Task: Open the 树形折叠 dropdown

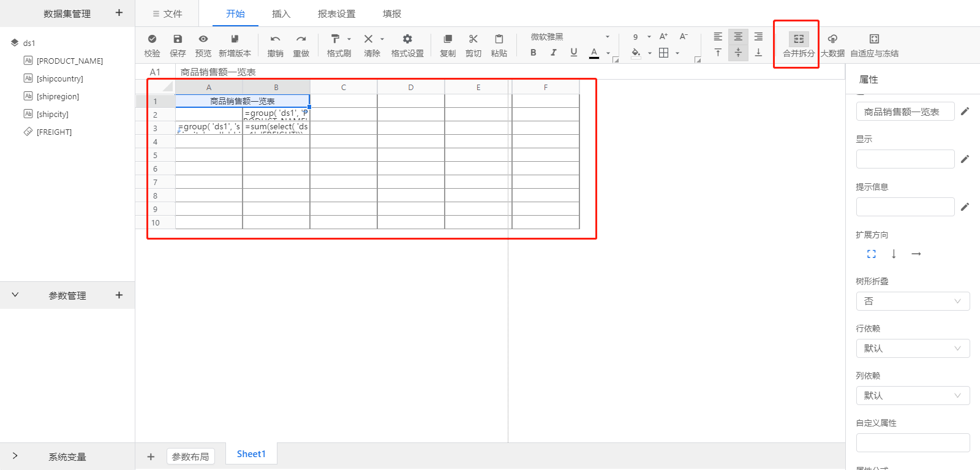Action: [912, 301]
